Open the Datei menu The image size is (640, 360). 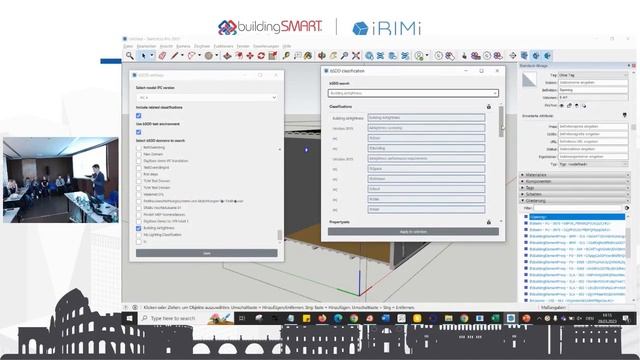point(128,46)
